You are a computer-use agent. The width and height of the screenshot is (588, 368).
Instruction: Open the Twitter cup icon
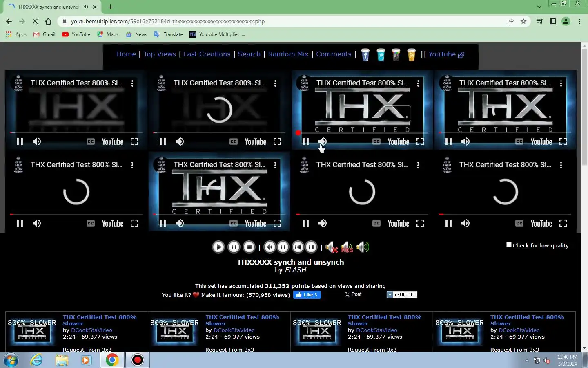coord(381,54)
